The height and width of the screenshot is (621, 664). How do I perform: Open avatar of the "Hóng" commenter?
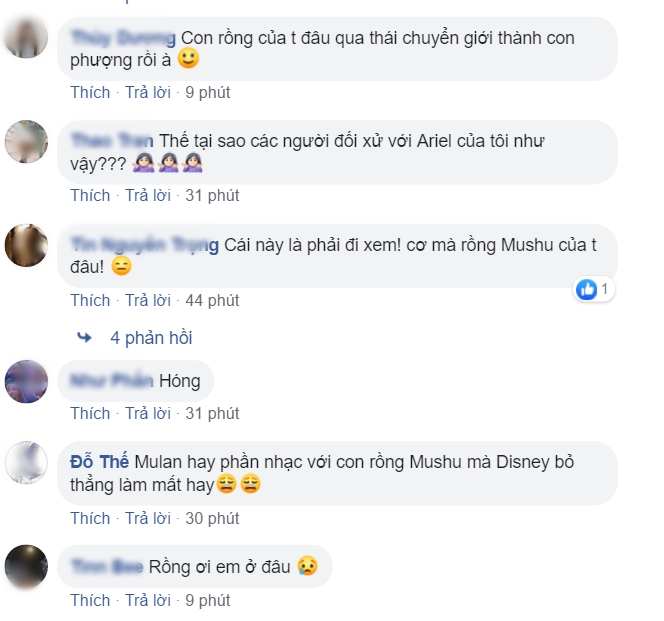coord(26,381)
